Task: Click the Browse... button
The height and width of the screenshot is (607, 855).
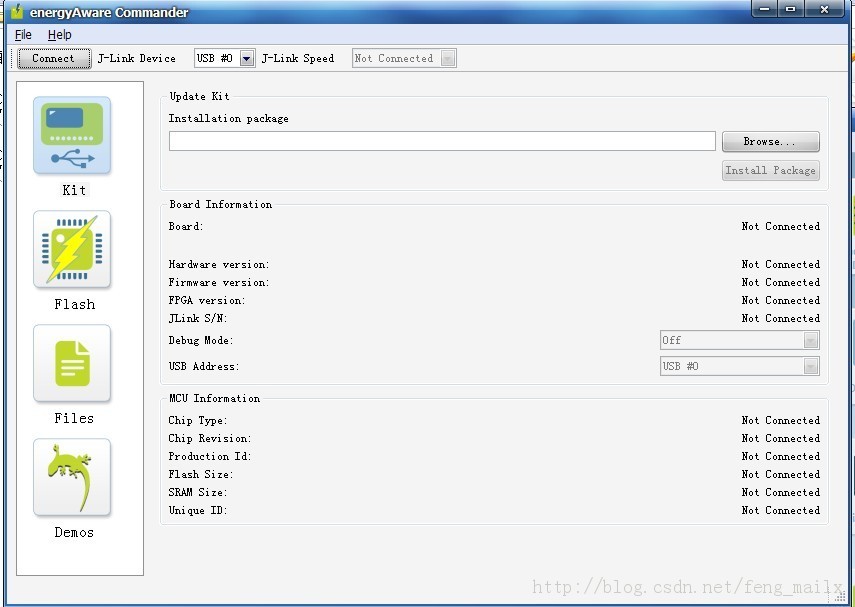Action: 770,142
